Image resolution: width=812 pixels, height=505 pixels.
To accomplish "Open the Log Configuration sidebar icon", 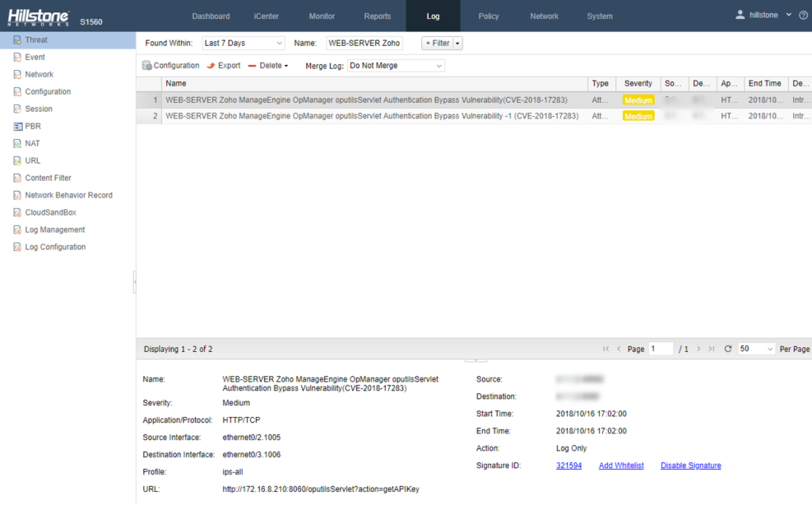I will (x=17, y=247).
